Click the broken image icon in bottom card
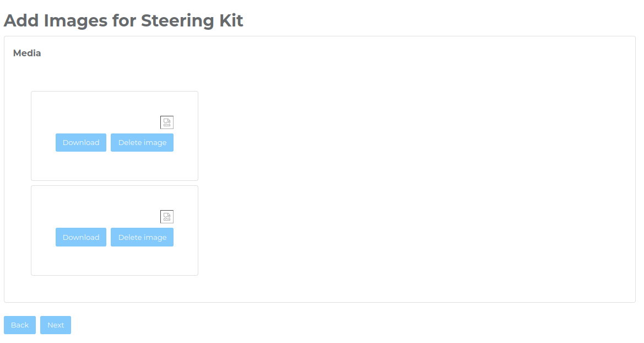The width and height of the screenshot is (644, 343). (x=167, y=217)
